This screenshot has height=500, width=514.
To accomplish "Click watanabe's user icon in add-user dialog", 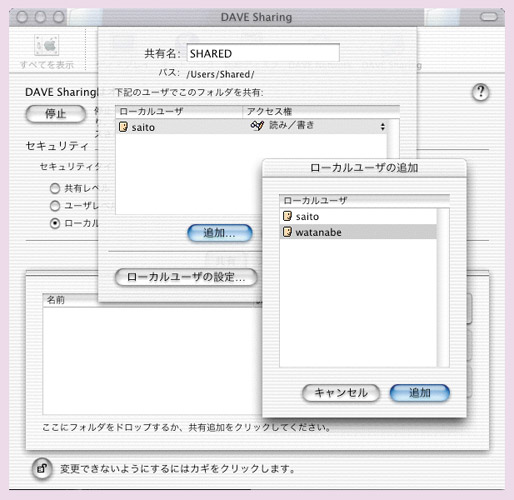I will 287,232.
